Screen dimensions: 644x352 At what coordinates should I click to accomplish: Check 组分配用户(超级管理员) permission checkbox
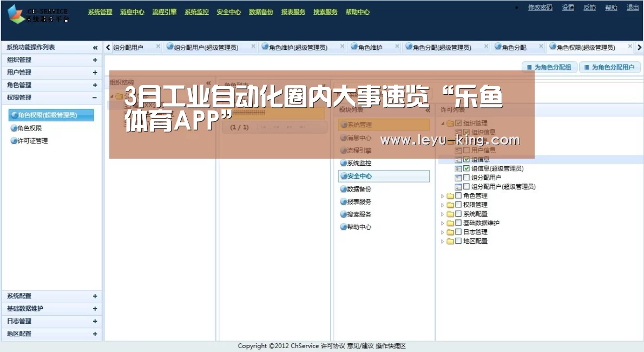[466, 186]
